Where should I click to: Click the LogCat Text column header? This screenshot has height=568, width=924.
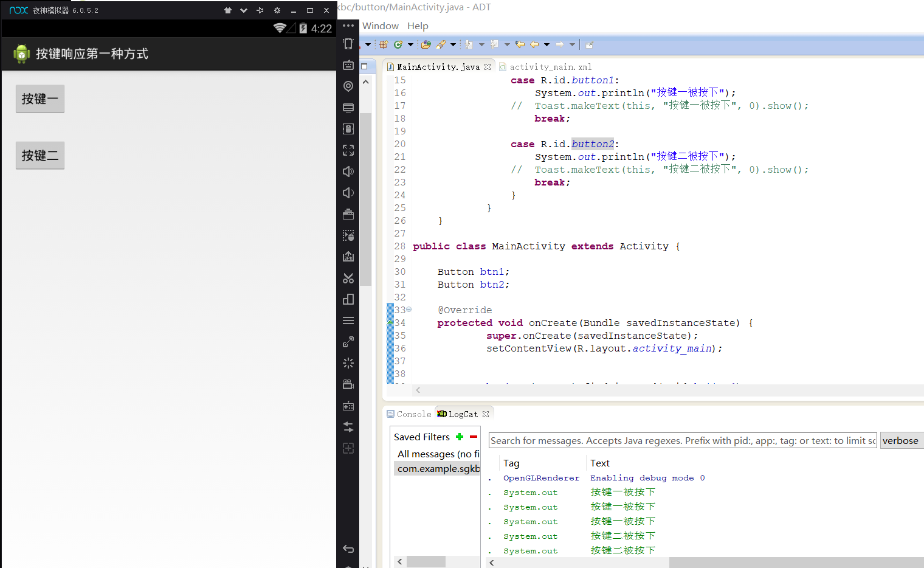tap(599, 463)
